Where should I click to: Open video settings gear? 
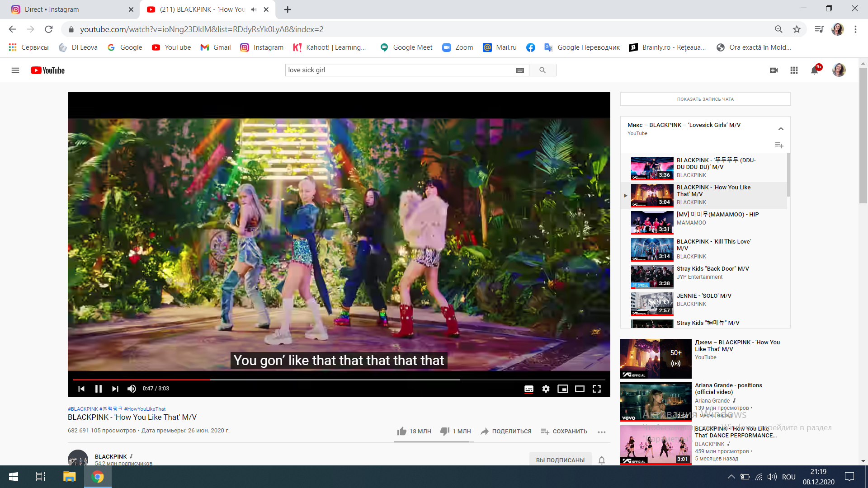click(546, 389)
